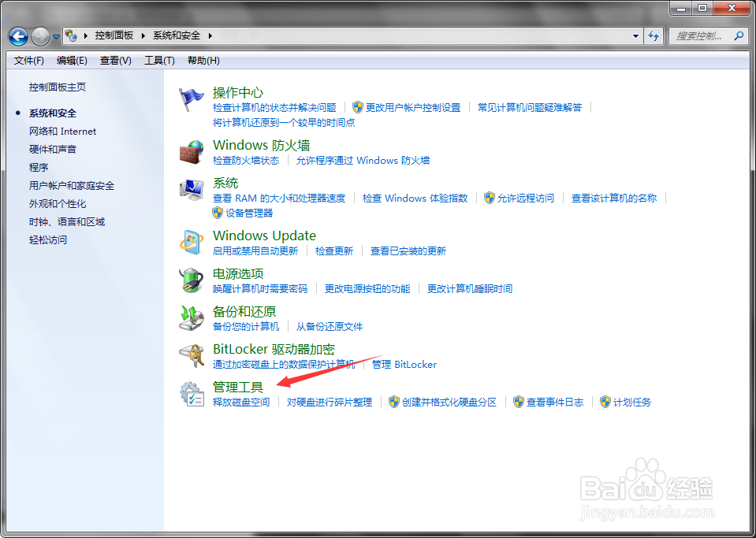Viewport: 756px width, 538px height.
Task: Click 查看 RAM 的大小和处理器速度 link
Action: pos(279,198)
